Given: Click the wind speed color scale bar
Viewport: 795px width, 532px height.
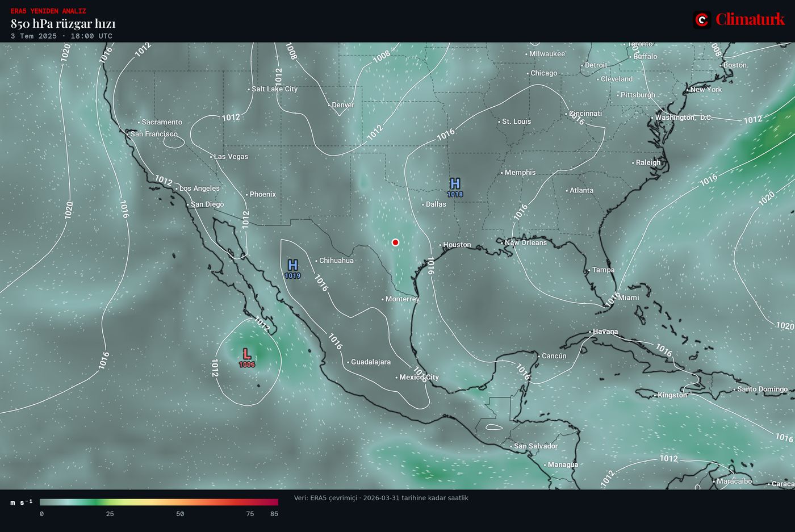Looking at the screenshot, I should point(159,502).
